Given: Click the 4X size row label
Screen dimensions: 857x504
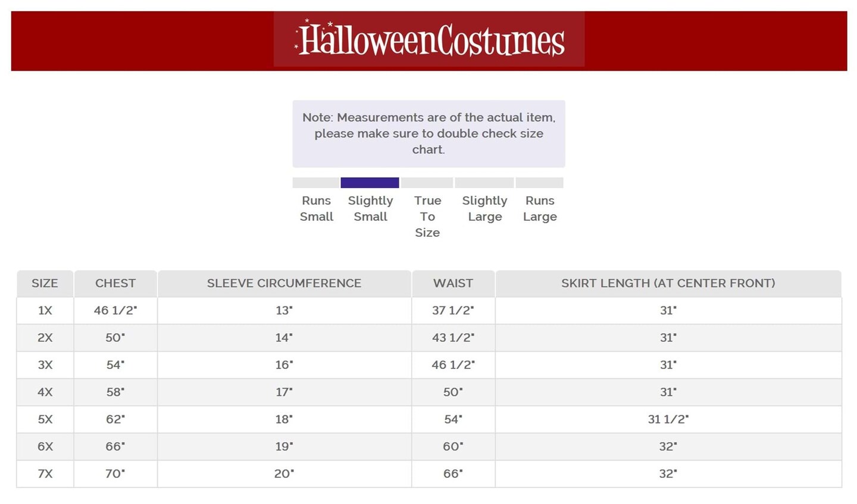Looking at the screenshot, I should (x=45, y=392).
